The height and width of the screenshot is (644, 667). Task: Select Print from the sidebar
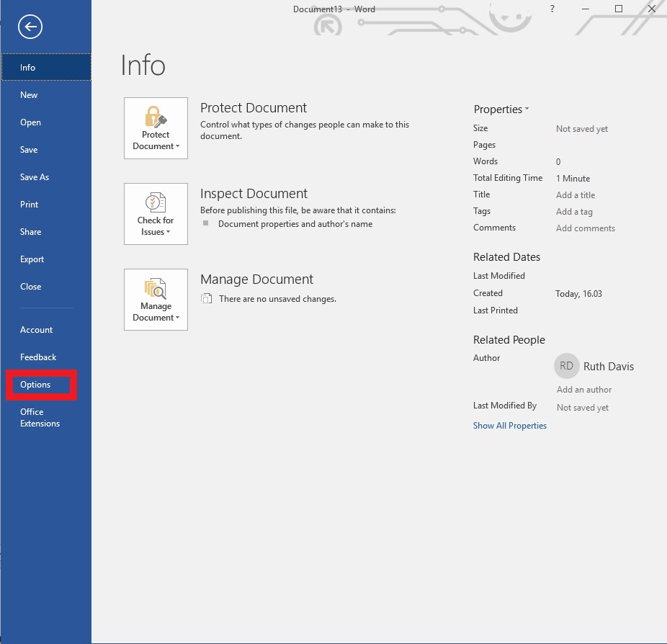coord(29,204)
